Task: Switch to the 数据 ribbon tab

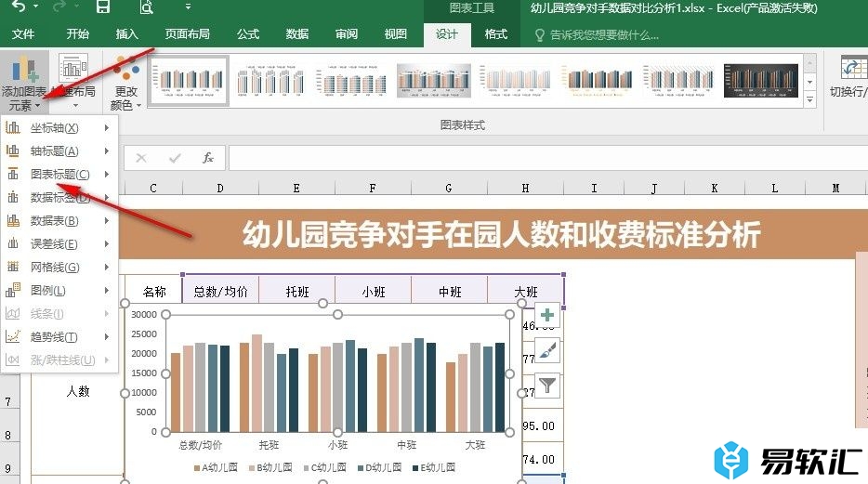Action: pos(297,34)
